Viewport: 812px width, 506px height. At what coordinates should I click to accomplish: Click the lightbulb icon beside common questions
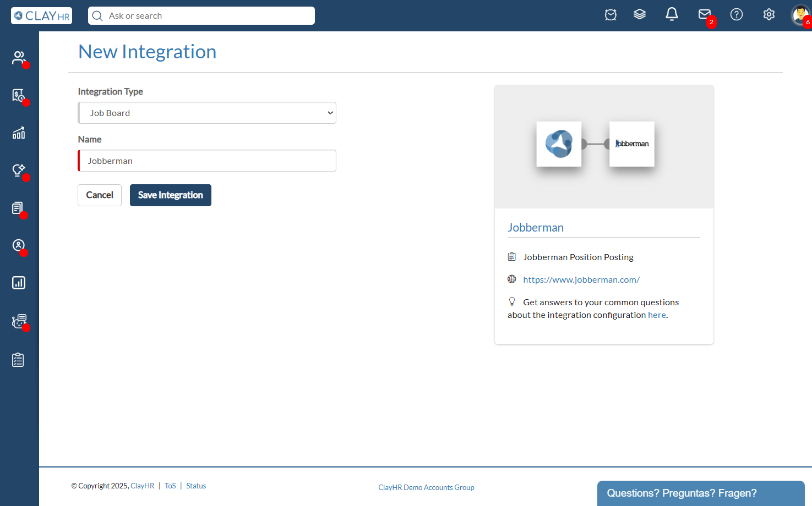(x=512, y=301)
